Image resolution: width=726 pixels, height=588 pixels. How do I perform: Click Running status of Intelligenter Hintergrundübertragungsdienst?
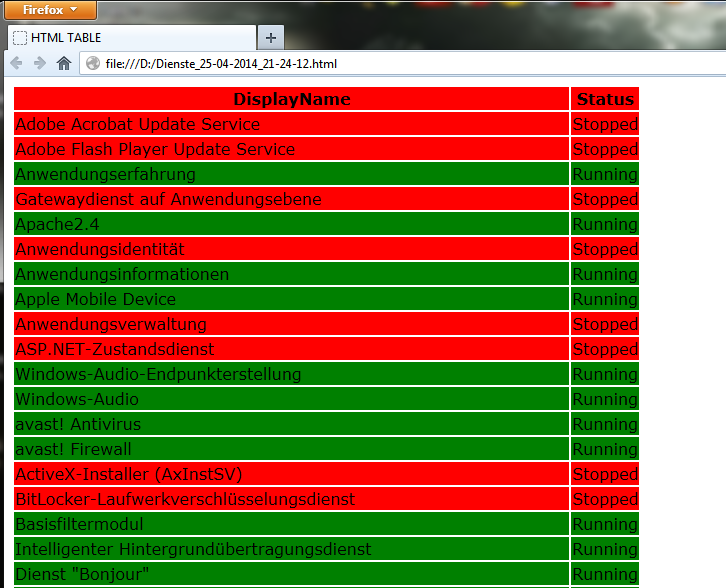pyautogui.click(x=605, y=549)
